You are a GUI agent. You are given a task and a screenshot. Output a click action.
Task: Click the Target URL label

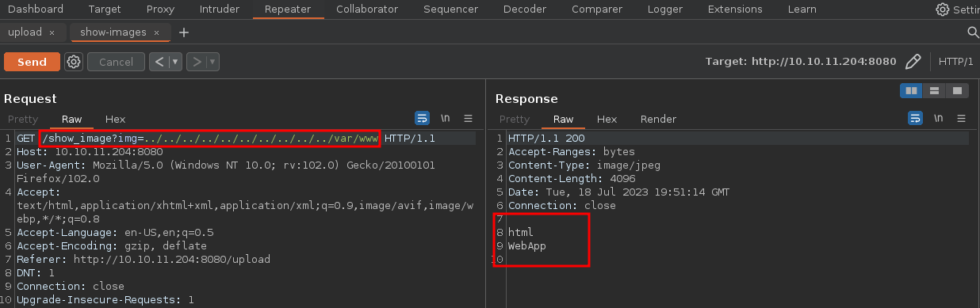(x=801, y=62)
